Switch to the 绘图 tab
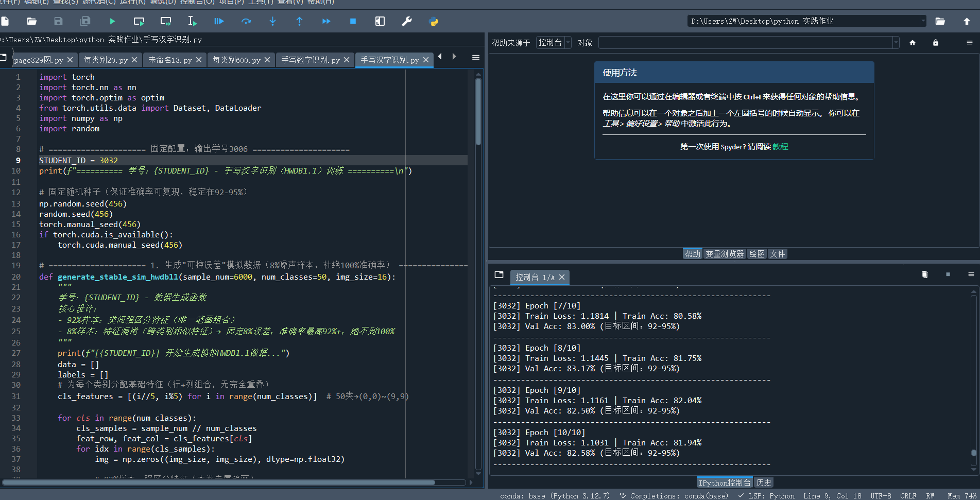The height and width of the screenshot is (500, 980). 757,254
